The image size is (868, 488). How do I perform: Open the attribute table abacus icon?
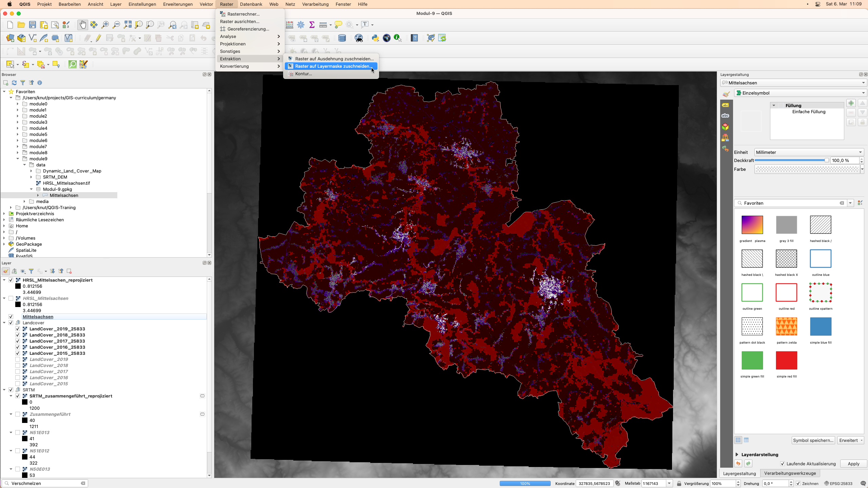pos(290,25)
